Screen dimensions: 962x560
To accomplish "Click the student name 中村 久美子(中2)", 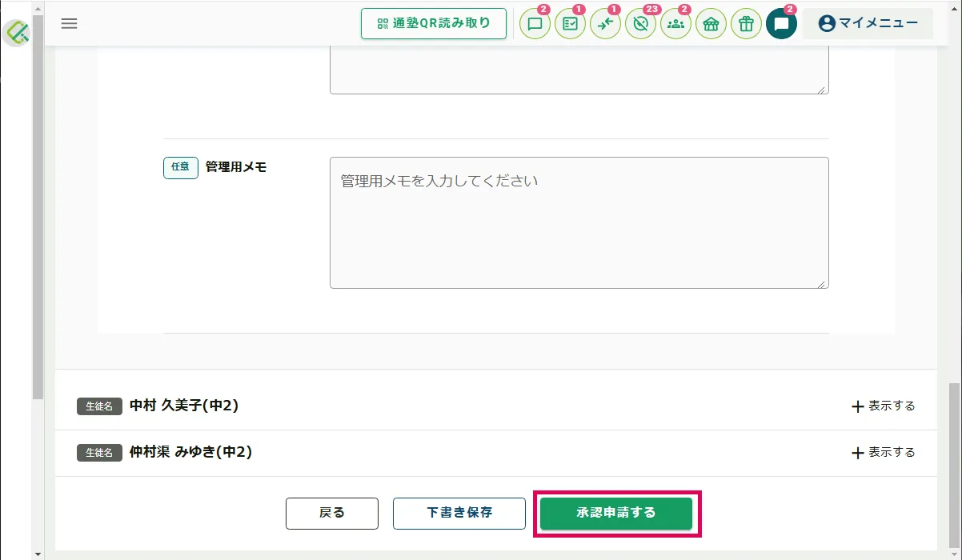I will (184, 406).
